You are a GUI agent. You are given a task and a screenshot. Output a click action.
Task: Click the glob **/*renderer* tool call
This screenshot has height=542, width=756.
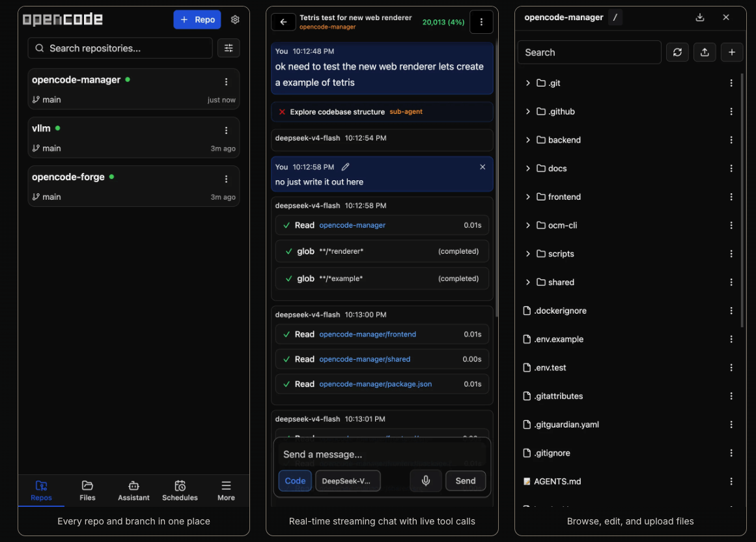click(382, 251)
